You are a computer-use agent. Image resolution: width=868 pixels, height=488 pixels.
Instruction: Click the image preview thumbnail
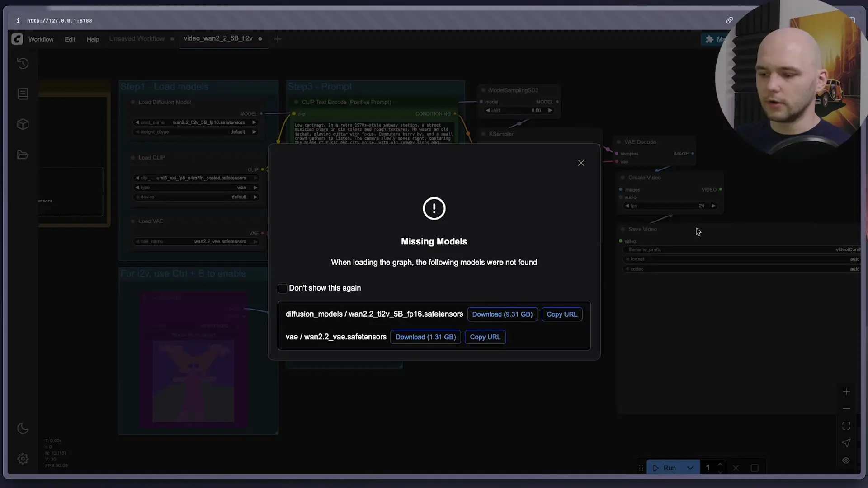pos(193,380)
